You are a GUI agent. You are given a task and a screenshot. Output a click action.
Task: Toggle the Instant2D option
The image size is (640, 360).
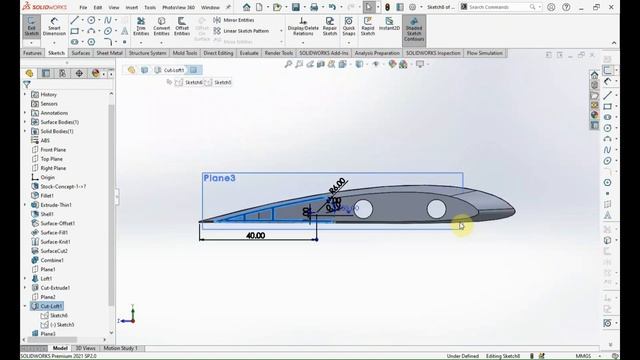[x=389, y=24]
